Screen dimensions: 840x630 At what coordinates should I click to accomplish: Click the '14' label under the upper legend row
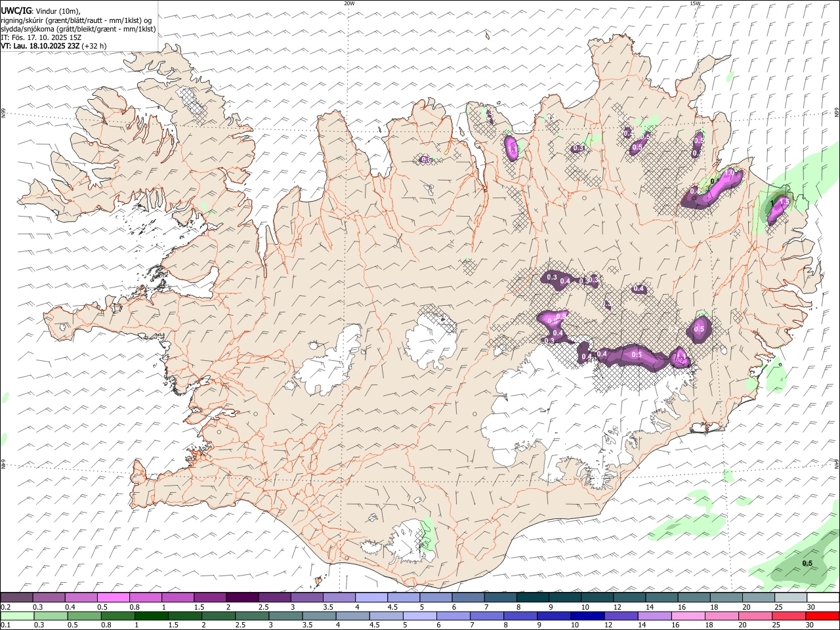pyautogui.click(x=650, y=607)
